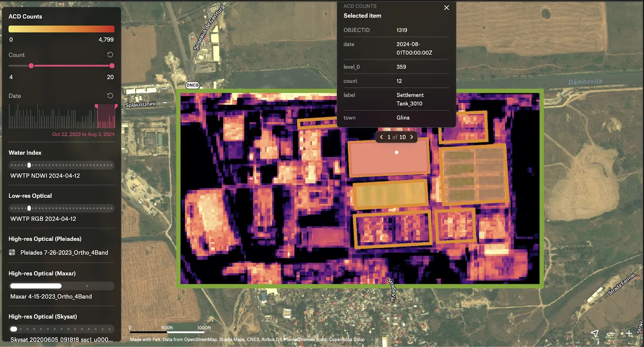Click the legend maximum value 4,799
Screen dimensions: 644x347
coord(106,40)
